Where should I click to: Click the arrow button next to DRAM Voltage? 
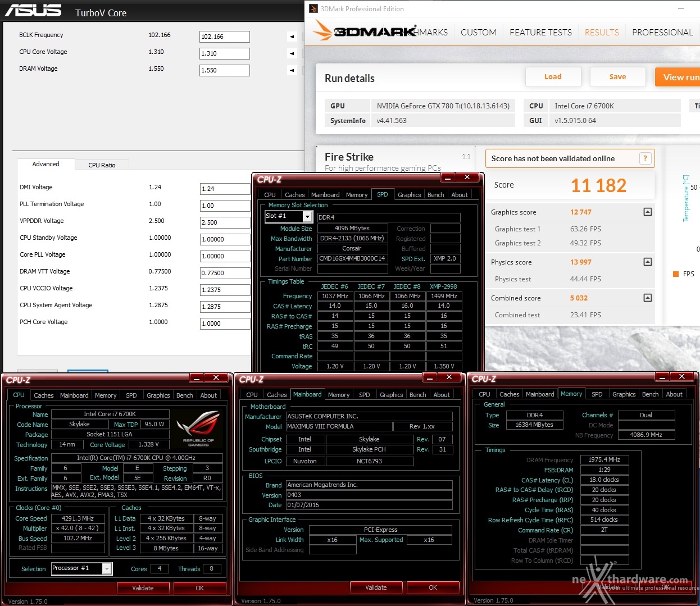[292, 70]
